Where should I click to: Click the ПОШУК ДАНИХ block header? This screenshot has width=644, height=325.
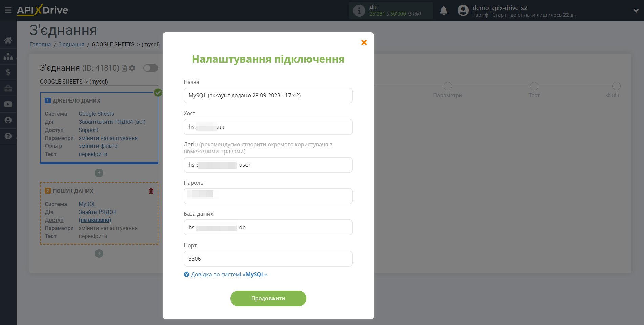[x=73, y=191]
